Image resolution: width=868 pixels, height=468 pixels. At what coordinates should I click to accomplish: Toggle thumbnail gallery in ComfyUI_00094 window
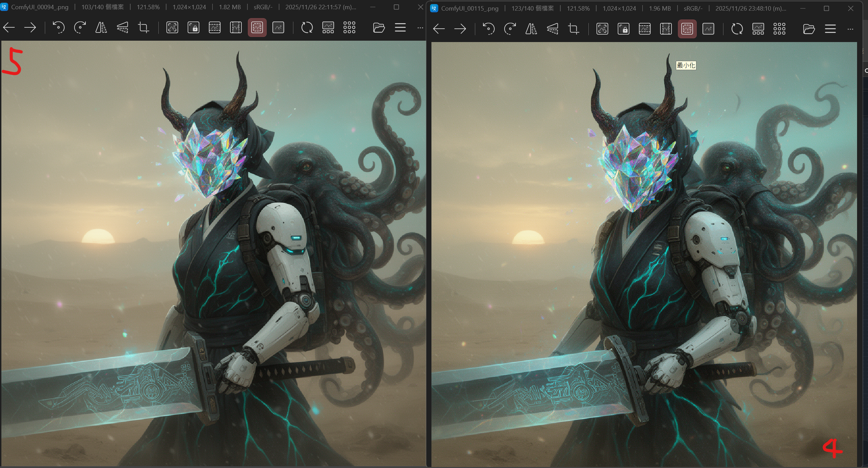[x=328, y=28]
